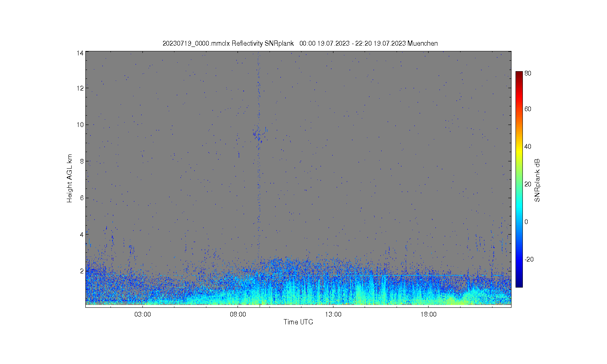Click the colorbar value -20
607x364 pixels.
tap(529, 259)
